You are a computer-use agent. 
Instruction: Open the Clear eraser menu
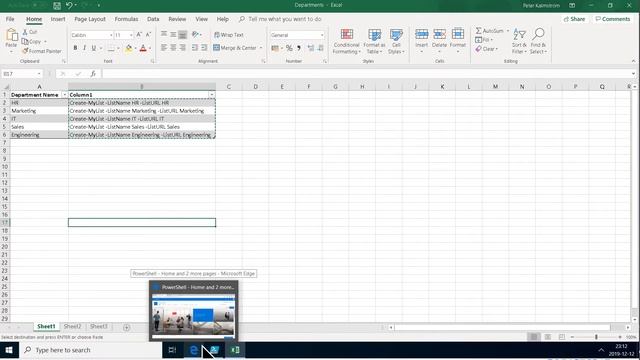pyautogui.click(x=487, y=49)
